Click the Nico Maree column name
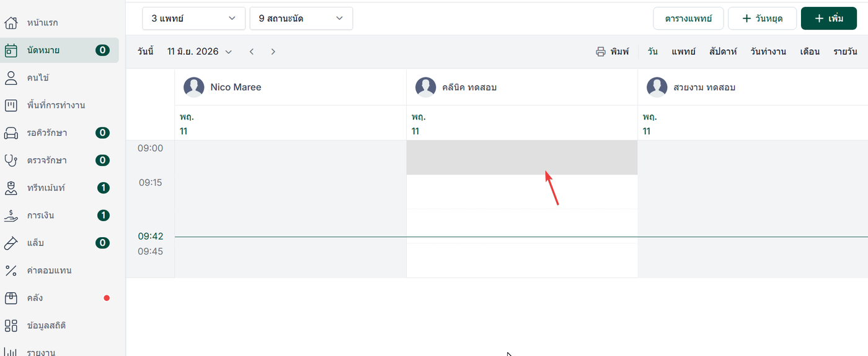The height and width of the screenshot is (356, 868). point(236,87)
